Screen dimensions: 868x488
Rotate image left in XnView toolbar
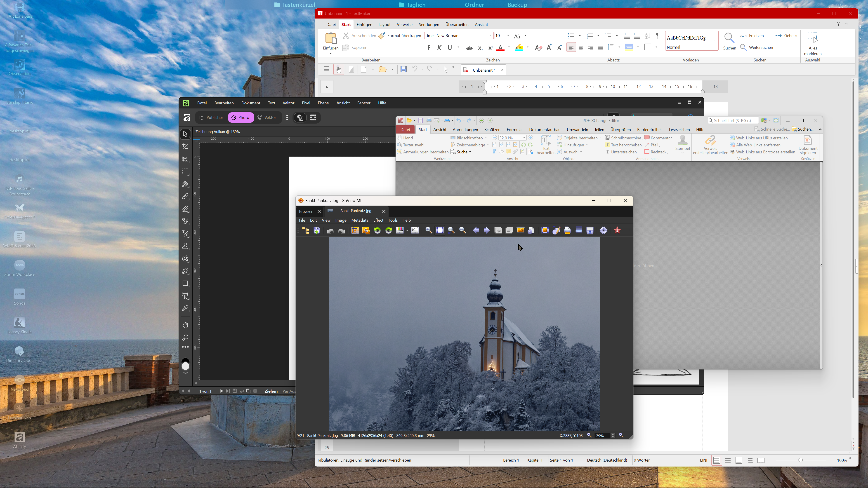(x=377, y=230)
